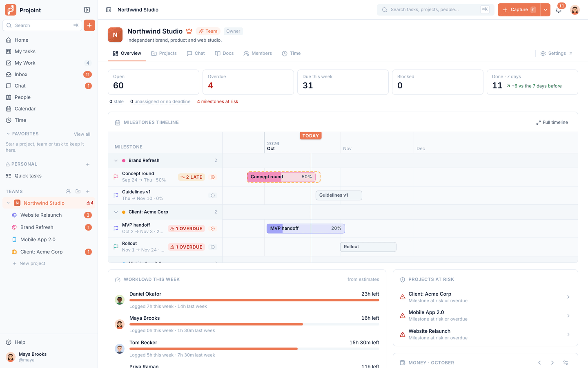This screenshot has width=588, height=368.
Task: Expand the Mobile App 2.0 at-risk project chevron
Action: point(568,316)
